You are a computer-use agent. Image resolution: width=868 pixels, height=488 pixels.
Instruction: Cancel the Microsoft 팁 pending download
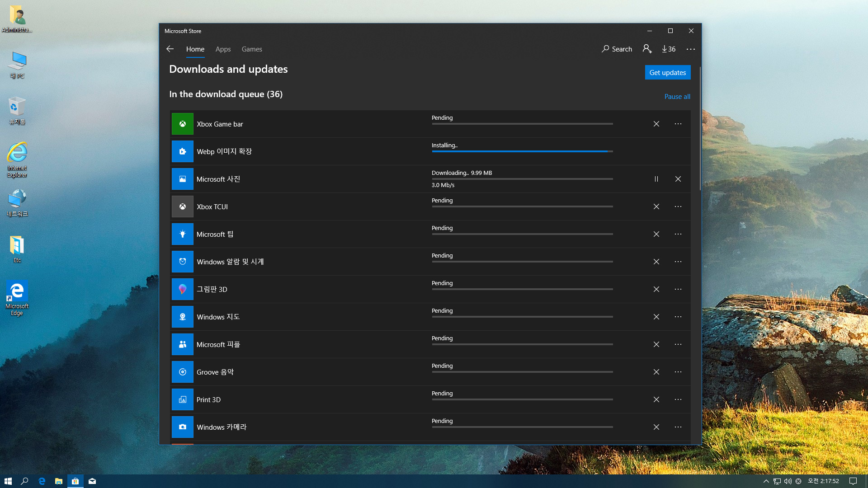(656, 234)
